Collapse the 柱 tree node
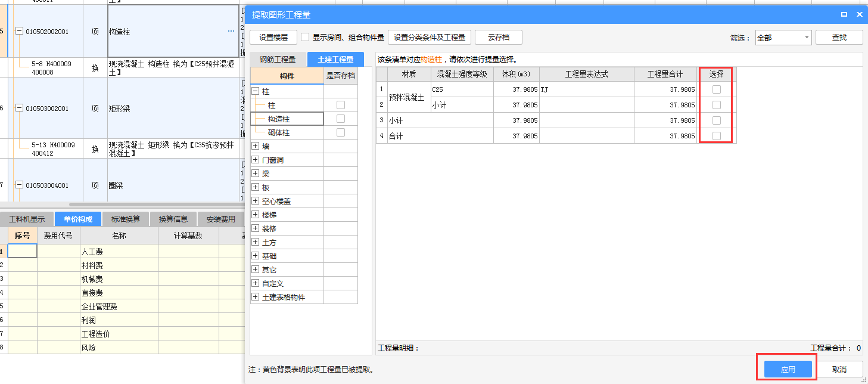 point(256,91)
